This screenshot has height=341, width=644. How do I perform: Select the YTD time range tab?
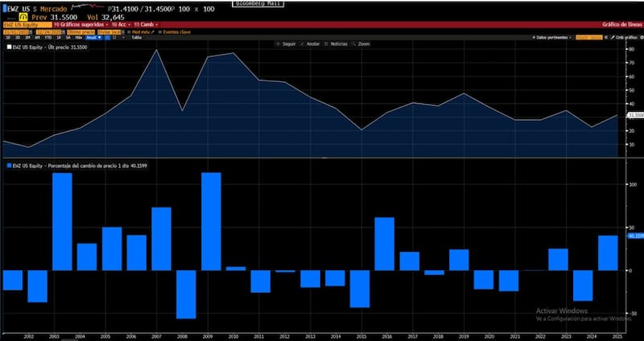[48, 37]
